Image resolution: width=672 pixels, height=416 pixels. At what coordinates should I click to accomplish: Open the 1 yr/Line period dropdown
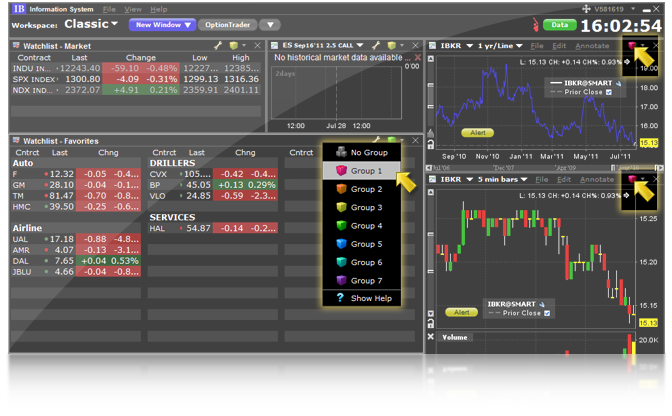[519, 46]
